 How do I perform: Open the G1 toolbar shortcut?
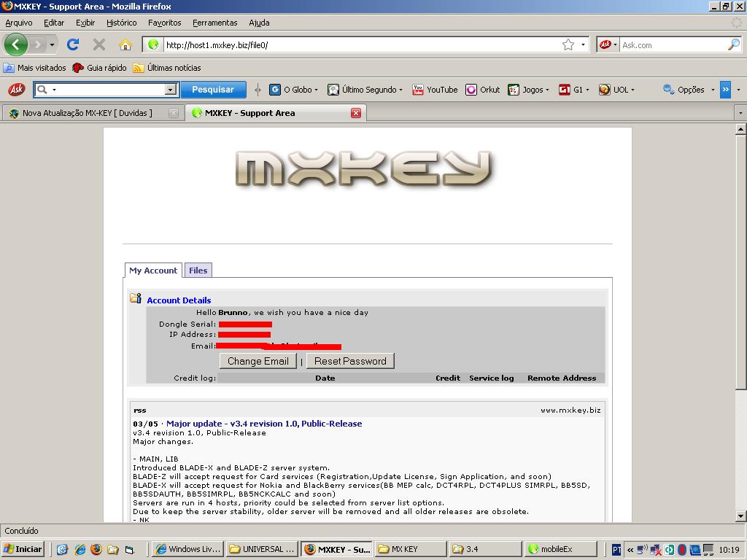tap(573, 90)
